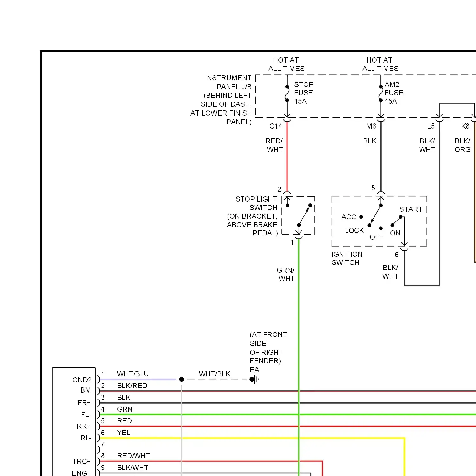Select the RR+ terminal name
This screenshot has height=476, width=476.
(84, 426)
